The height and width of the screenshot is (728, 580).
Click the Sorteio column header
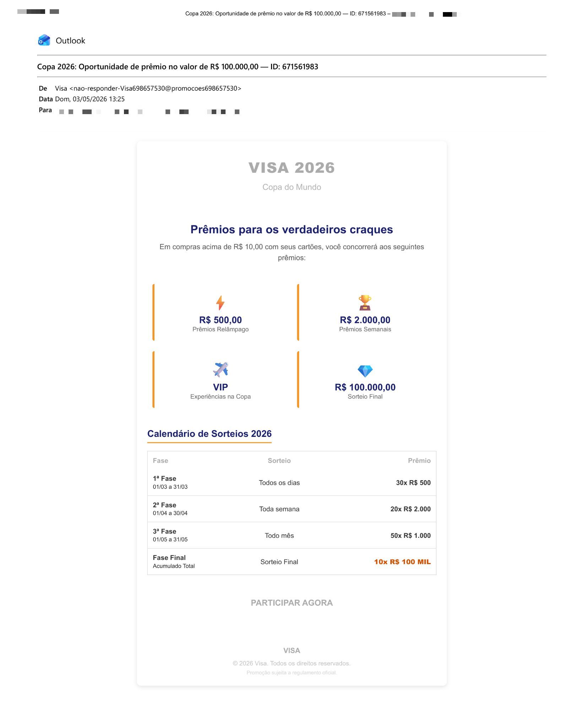(279, 461)
